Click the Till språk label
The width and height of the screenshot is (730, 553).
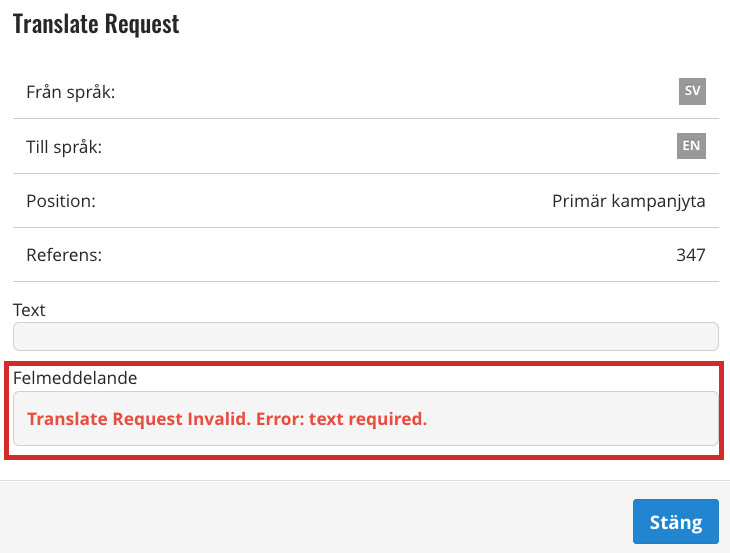[x=64, y=147]
